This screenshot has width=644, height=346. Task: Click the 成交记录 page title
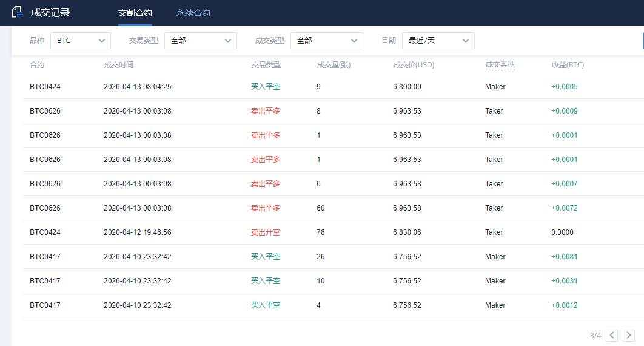[50, 13]
